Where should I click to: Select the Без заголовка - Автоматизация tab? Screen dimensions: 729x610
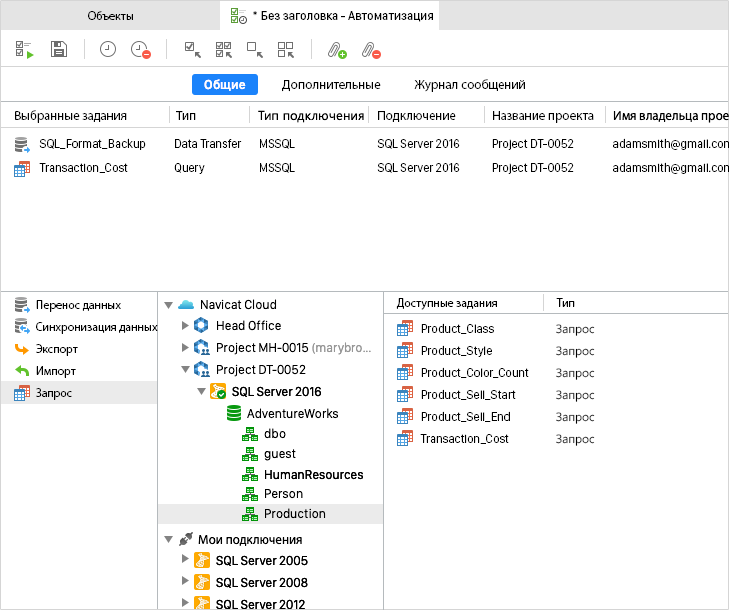click(x=330, y=16)
